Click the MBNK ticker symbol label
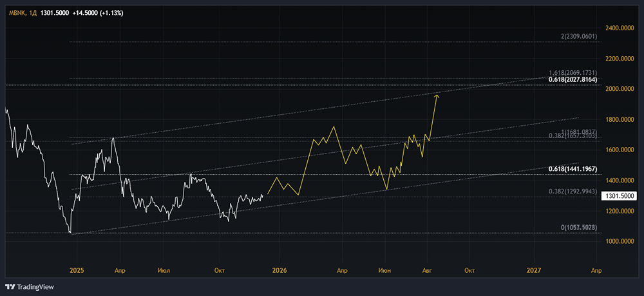This screenshot has height=296, width=644. coord(16,12)
